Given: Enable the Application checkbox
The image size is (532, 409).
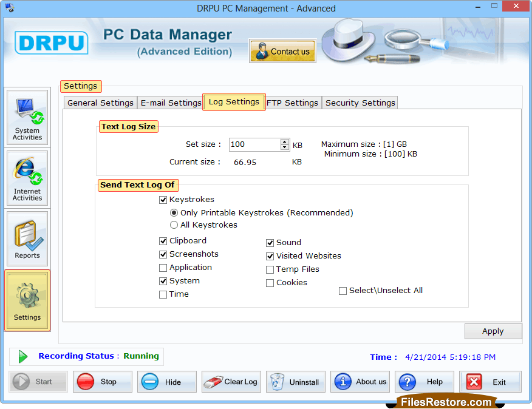Looking at the screenshot, I should [163, 268].
